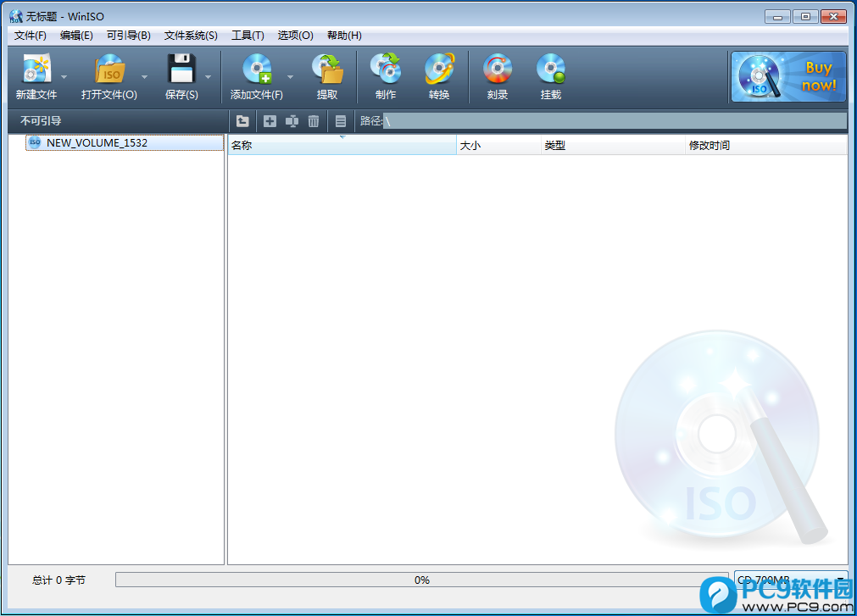Click the 总计 0 字节 status text

[58, 580]
